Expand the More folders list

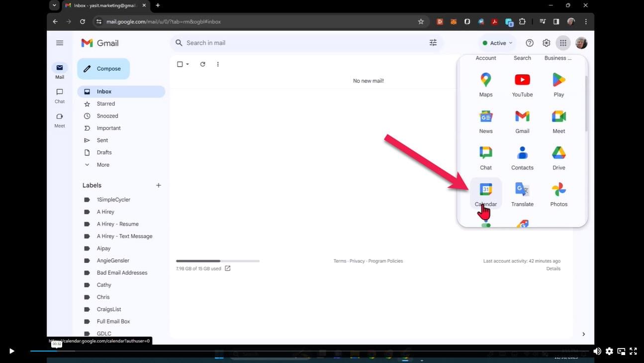(x=103, y=165)
